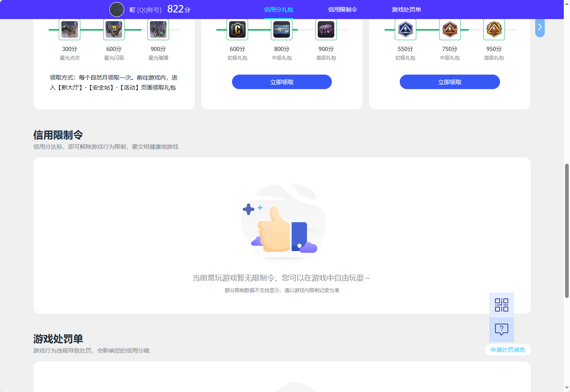
Task: Click the 300分 星光点点 reward icon
Action: [70, 29]
